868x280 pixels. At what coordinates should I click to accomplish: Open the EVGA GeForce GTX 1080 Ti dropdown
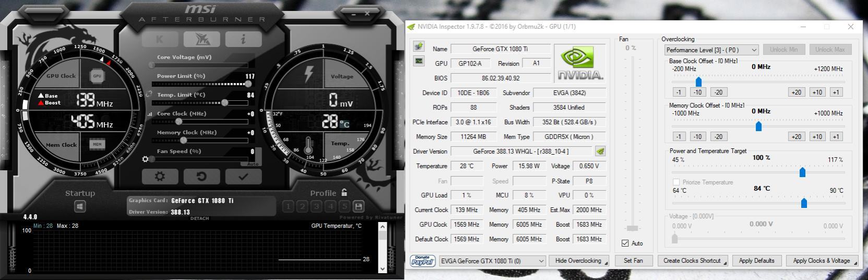tap(492, 261)
